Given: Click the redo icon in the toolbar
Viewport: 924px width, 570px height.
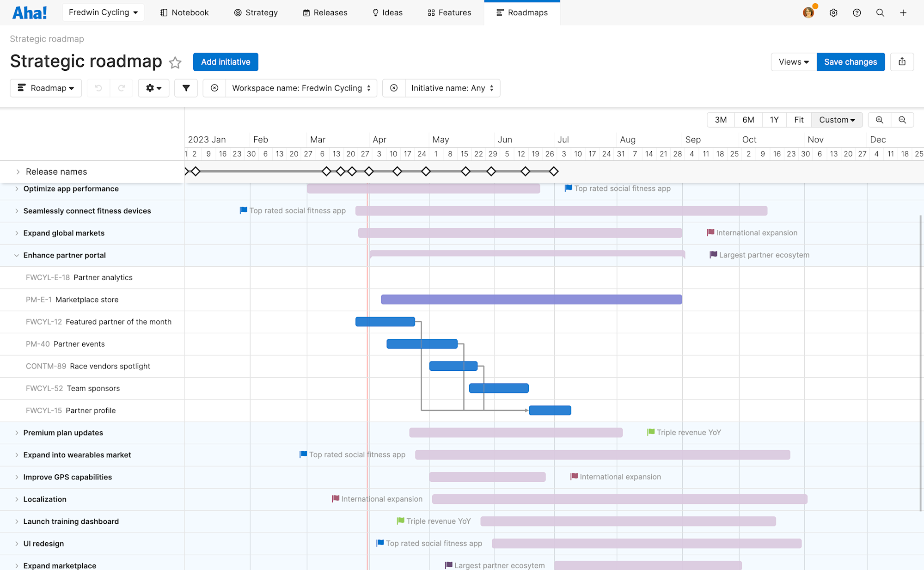Looking at the screenshot, I should pos(122,88).
